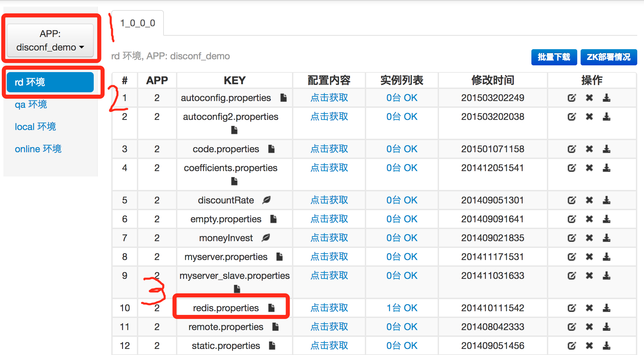Edit discountRate config item
Image resolution: width=644 pixels, height=355 pixels.
click(x=572, y=200)
